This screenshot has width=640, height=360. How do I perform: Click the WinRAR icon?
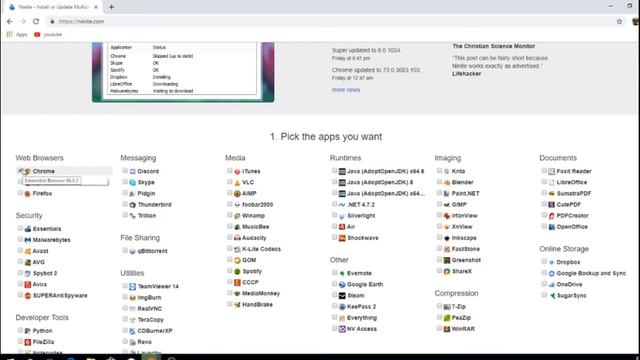447,329
